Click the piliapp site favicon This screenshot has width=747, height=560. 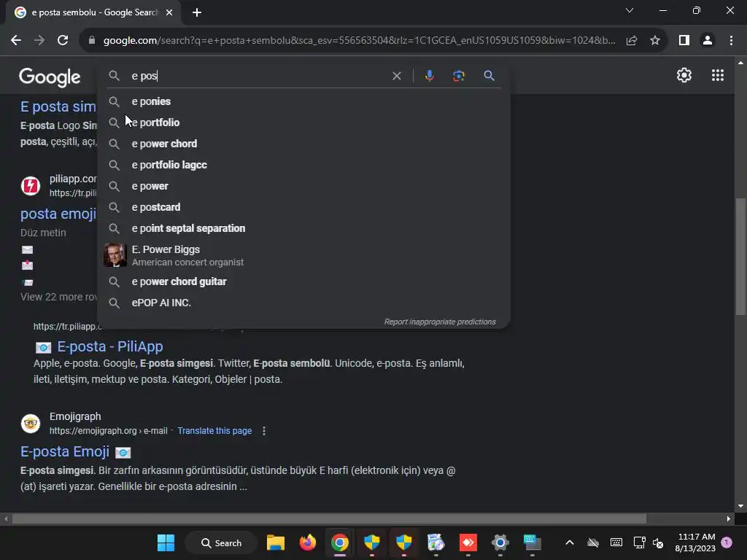31,185
